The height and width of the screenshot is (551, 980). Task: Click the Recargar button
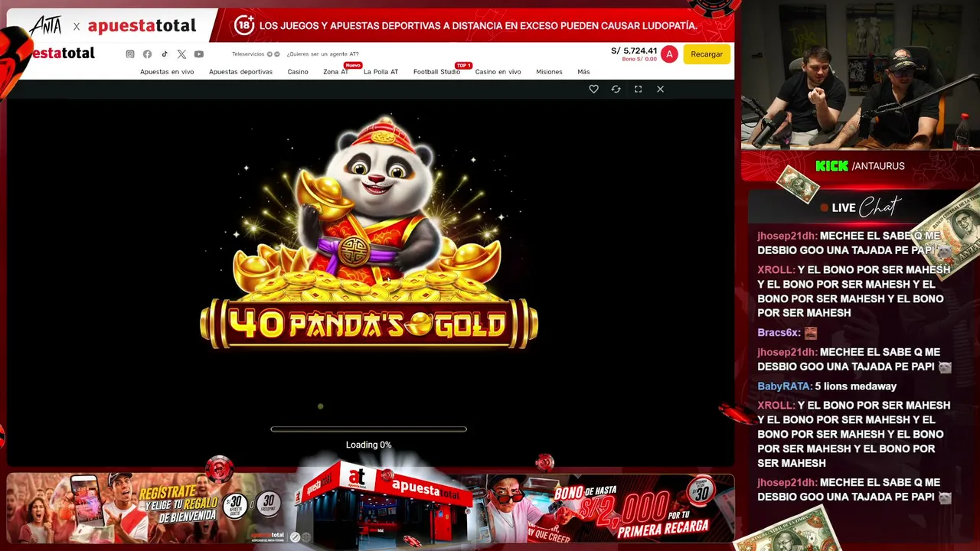tap(707, 54)
